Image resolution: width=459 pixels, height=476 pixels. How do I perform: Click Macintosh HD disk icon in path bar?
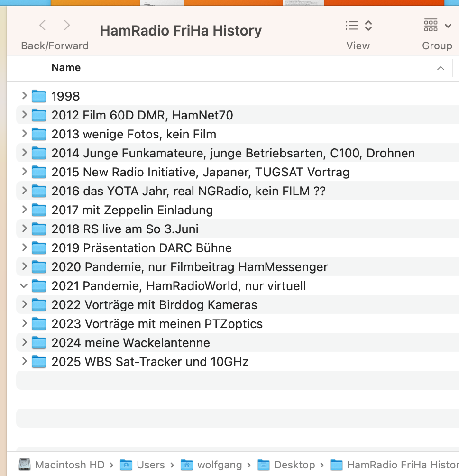[25, 465]
